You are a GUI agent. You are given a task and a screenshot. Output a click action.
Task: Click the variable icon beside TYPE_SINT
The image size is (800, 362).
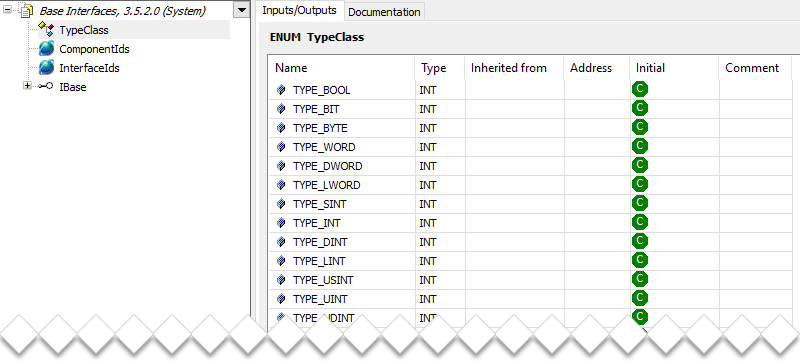281,204
